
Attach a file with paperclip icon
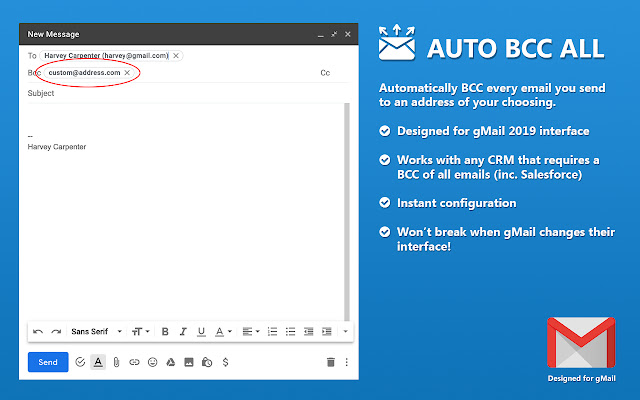pyautogui.click(x=116, y=362)
